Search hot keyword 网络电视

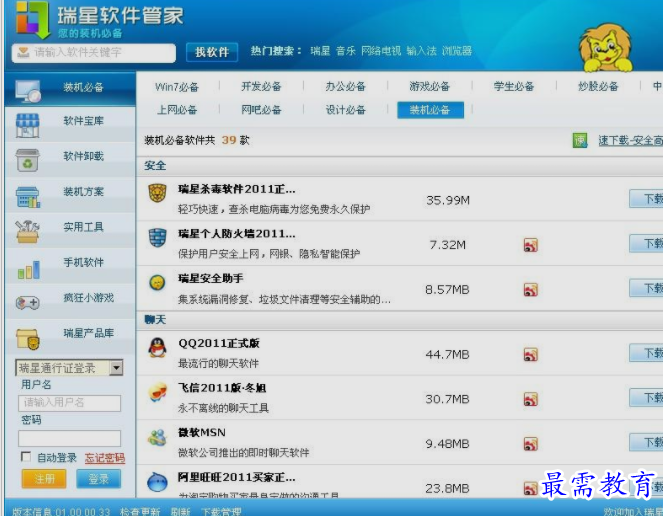tap(381, 51)
